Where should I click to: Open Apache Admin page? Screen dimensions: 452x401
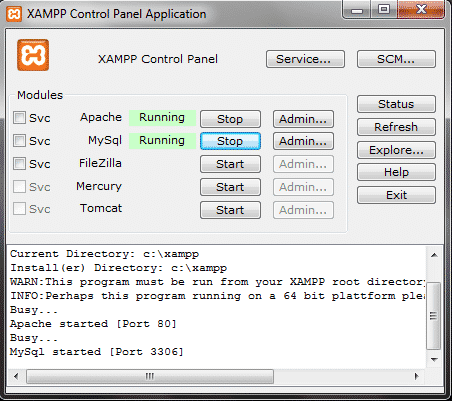(x=303, y=119)
